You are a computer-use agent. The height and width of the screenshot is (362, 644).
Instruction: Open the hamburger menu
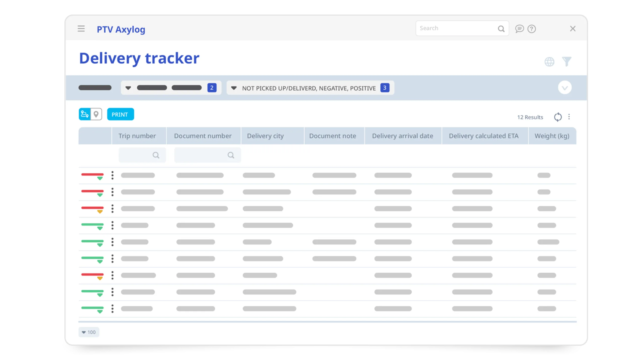point(81,29)
